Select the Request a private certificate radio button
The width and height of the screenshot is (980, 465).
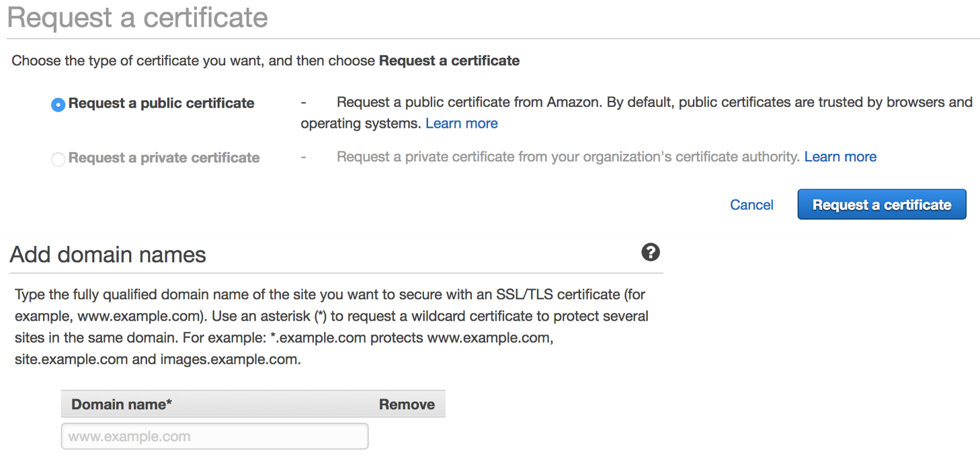[58, 159]
